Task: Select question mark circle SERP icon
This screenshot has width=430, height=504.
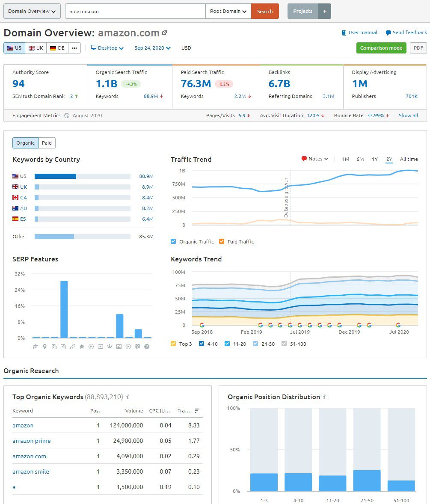Action: coord(147,347)
